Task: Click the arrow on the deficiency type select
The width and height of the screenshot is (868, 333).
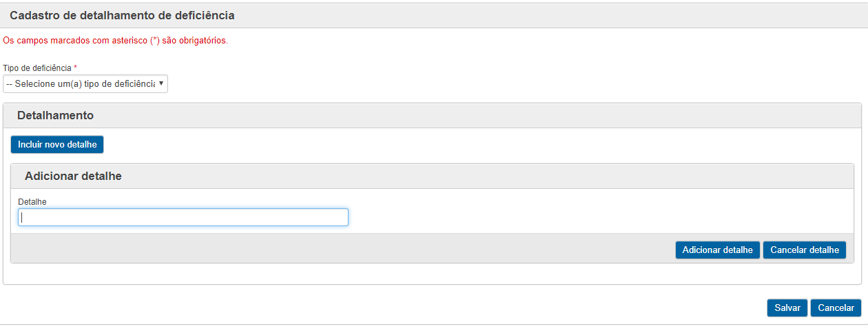Action: click(161, 83)
